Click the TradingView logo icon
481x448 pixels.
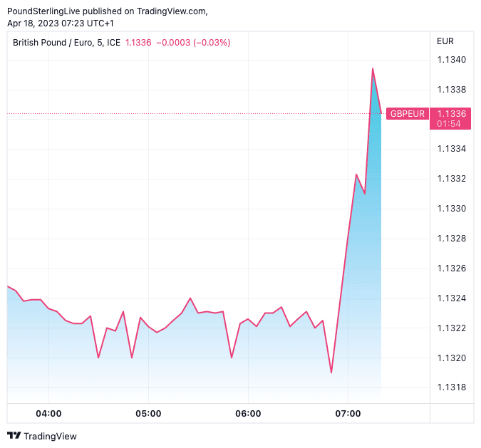point(14,436)
